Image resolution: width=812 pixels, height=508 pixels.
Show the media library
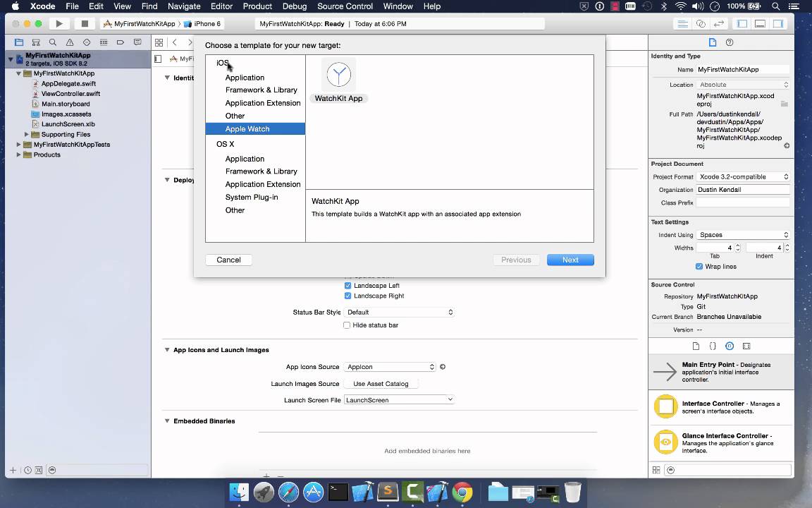click(x=746, y=346)
